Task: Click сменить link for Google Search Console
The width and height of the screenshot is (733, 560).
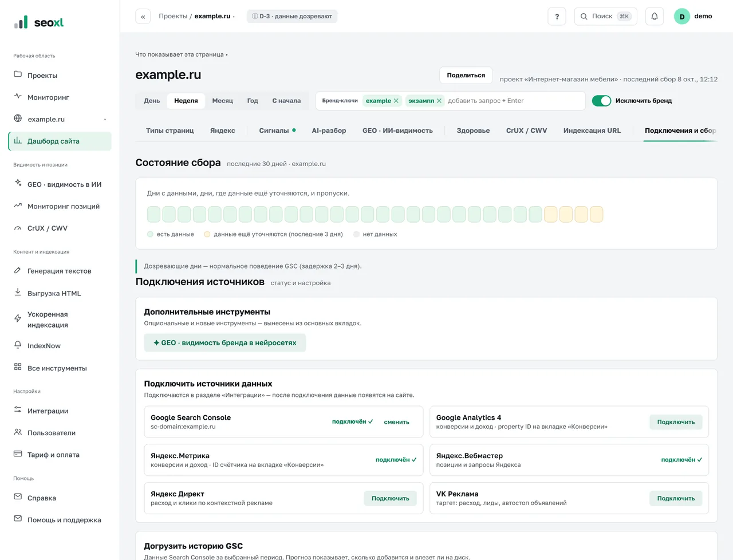Action: 396,422
